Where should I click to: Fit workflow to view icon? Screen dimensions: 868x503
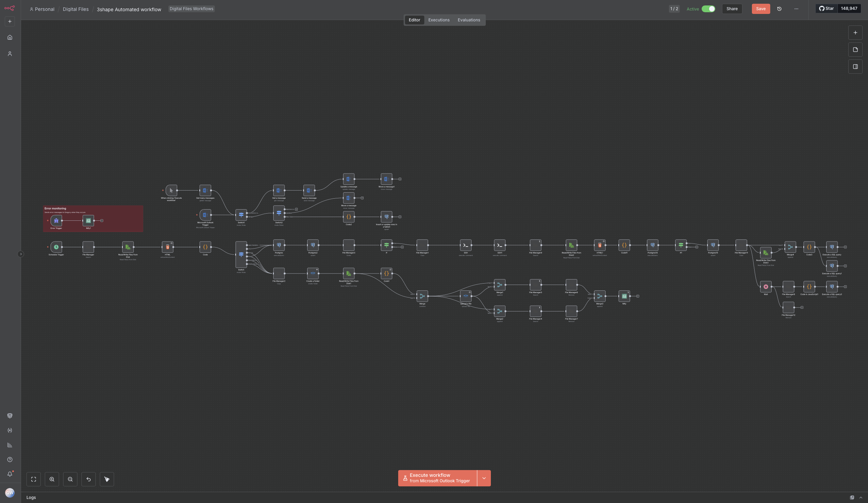[x=33, y=479]
